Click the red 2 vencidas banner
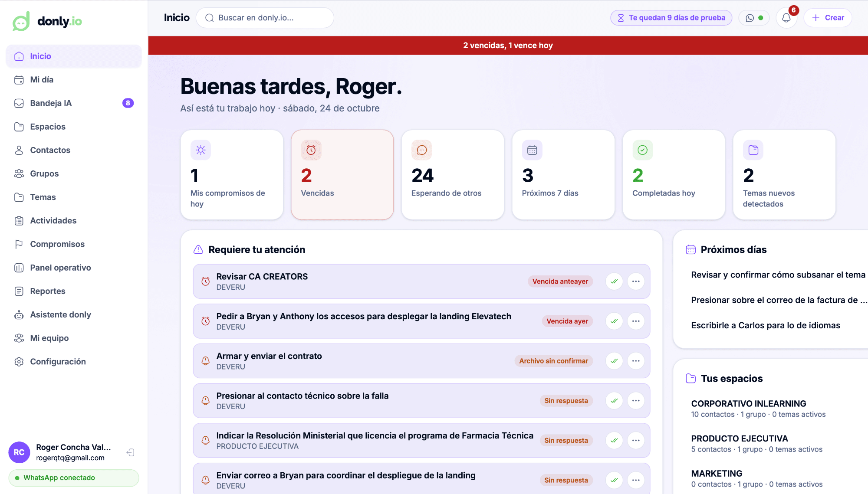The image size is (868, 494). point(508,46)
